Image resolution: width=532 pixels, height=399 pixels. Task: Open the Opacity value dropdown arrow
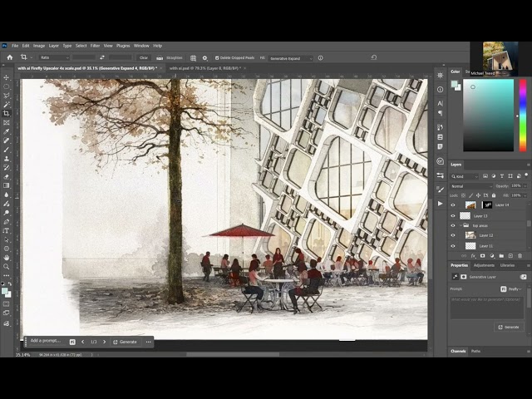[525, 186]
